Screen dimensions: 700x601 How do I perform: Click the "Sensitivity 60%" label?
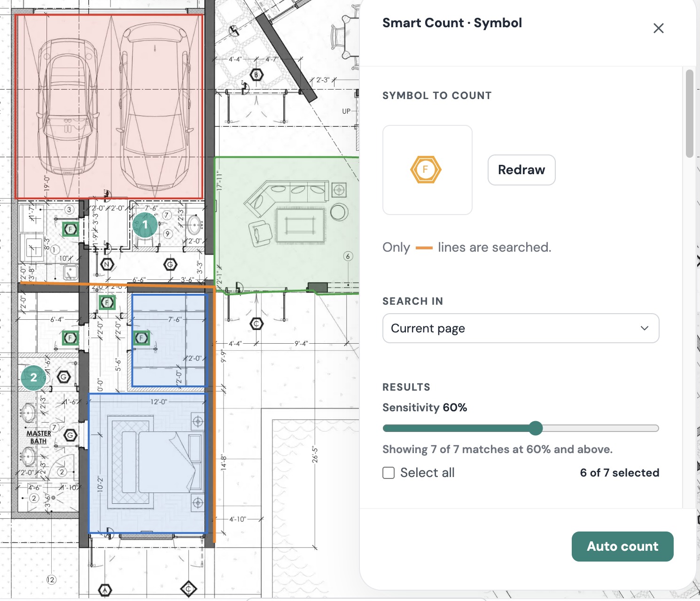click(425, 408)
